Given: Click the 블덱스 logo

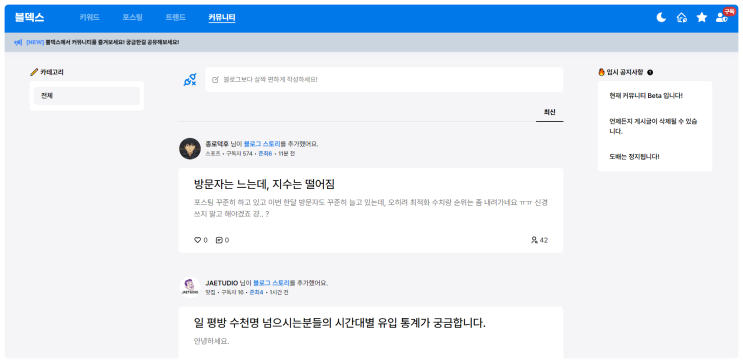Looking at the screenshot, I should tap(29, 18).
